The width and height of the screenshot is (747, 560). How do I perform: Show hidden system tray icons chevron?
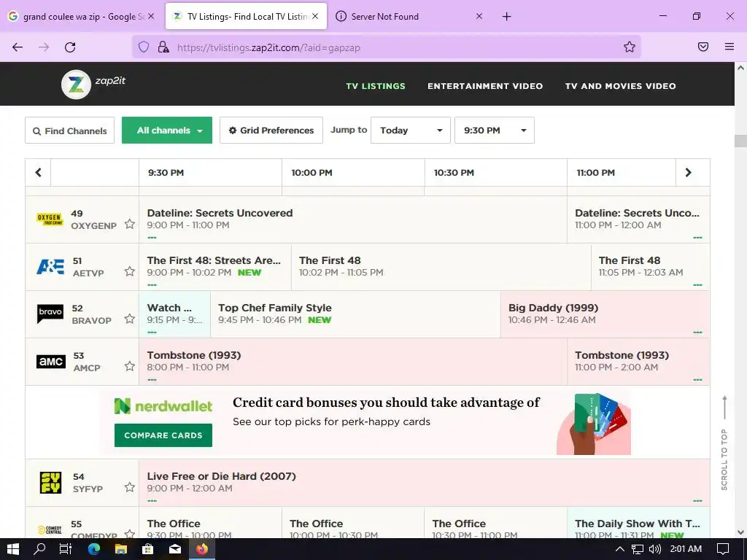click(x=620, y=549)
